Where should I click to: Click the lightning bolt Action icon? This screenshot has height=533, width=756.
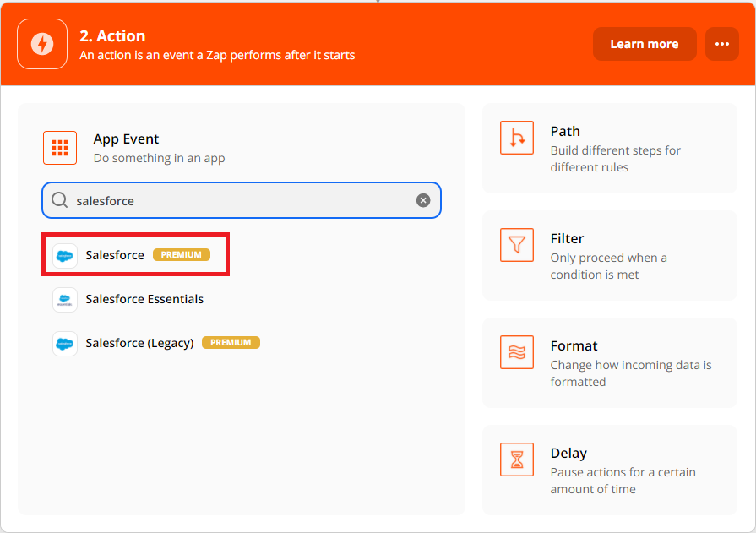click(x=42, y=44)
